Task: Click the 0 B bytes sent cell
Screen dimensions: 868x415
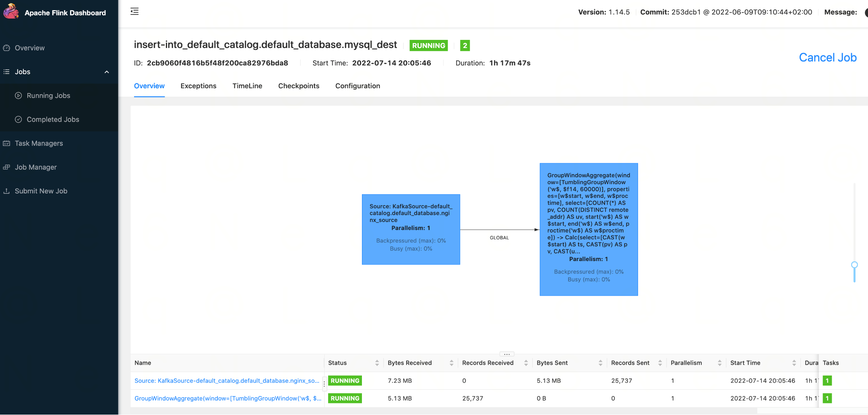Action: pyautogui.click(x=541, y=398)
